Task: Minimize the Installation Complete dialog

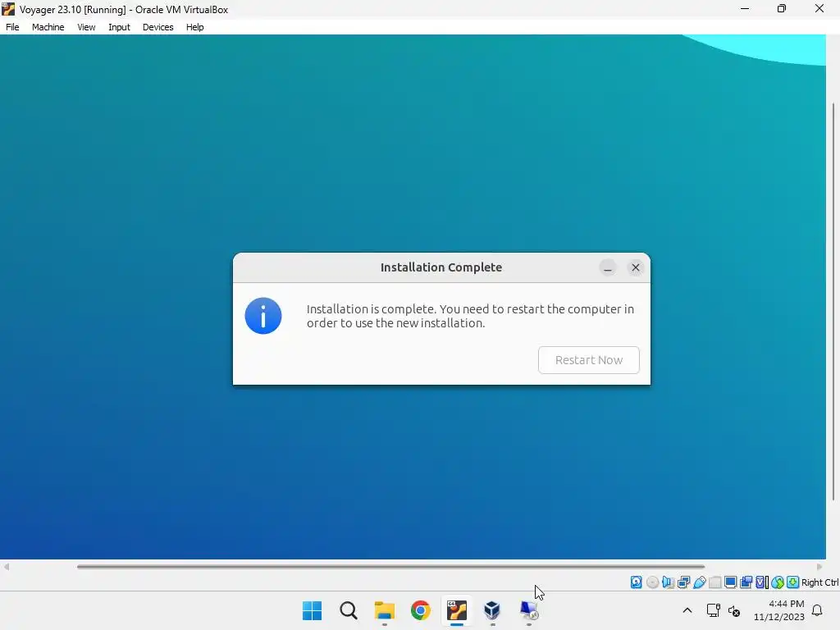Action: (608, 267)
